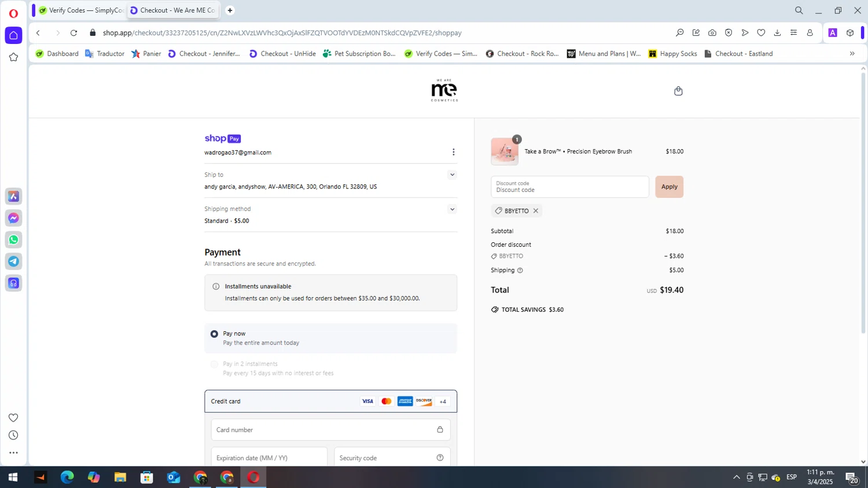Open a new browser tab

tap(230, 10)
